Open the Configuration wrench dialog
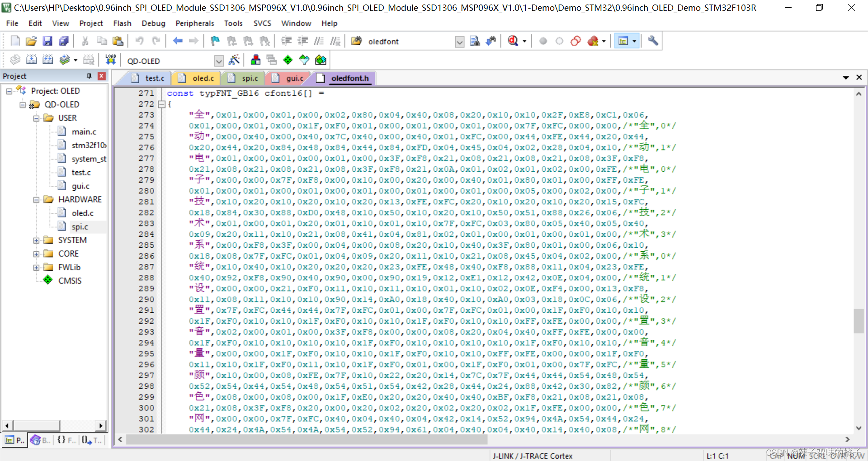868x461 pixels. 652,41
